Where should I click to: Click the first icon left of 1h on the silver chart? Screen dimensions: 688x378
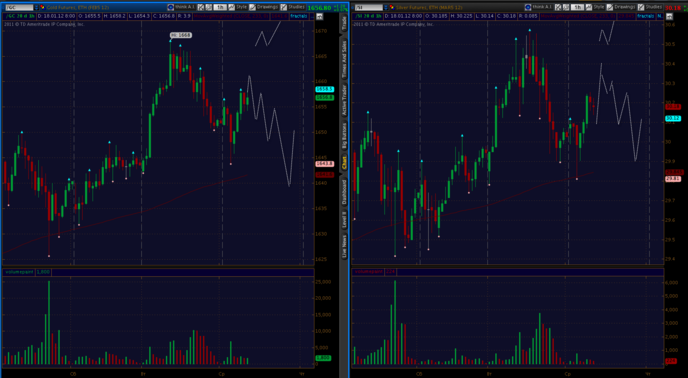[x=558, y=7]
